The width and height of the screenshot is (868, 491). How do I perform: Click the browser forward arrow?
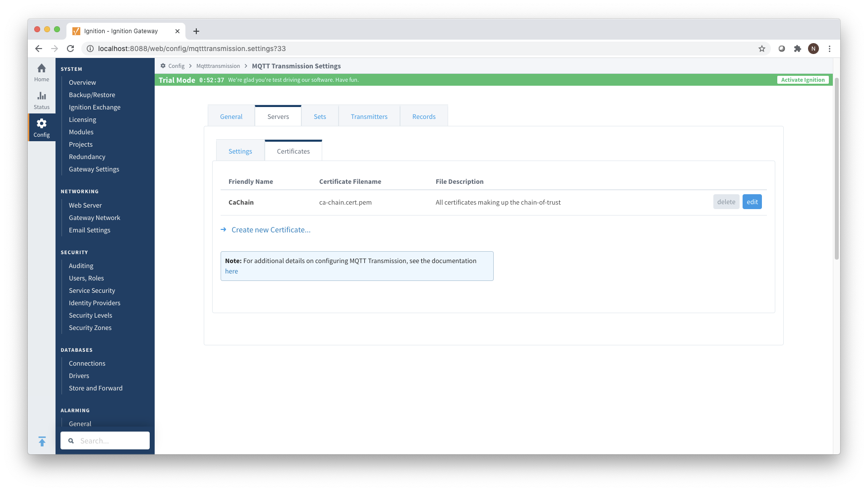pos(55,49)
